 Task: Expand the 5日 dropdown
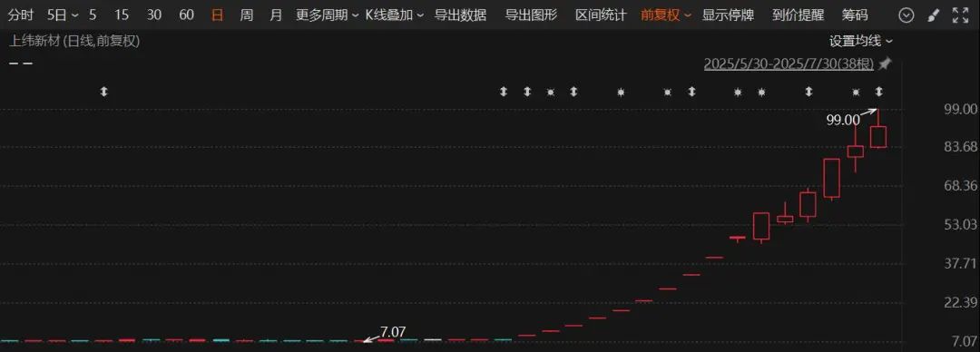(64, 15)
